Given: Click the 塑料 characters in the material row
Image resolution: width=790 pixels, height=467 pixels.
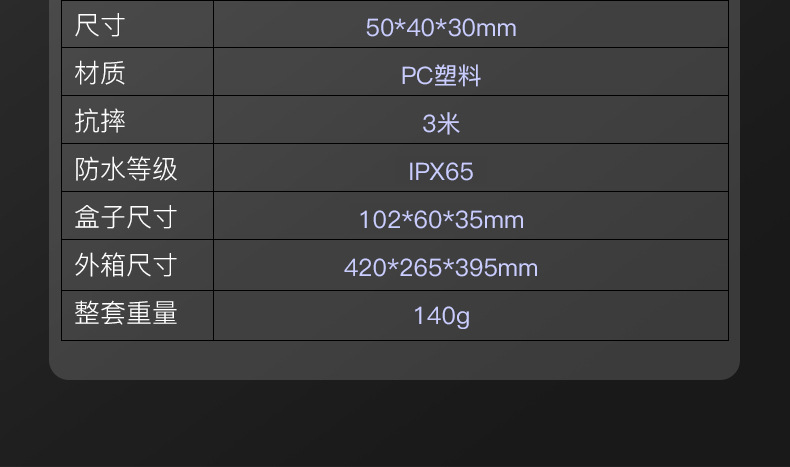Looking at the screenshot, I should point(458,76).
